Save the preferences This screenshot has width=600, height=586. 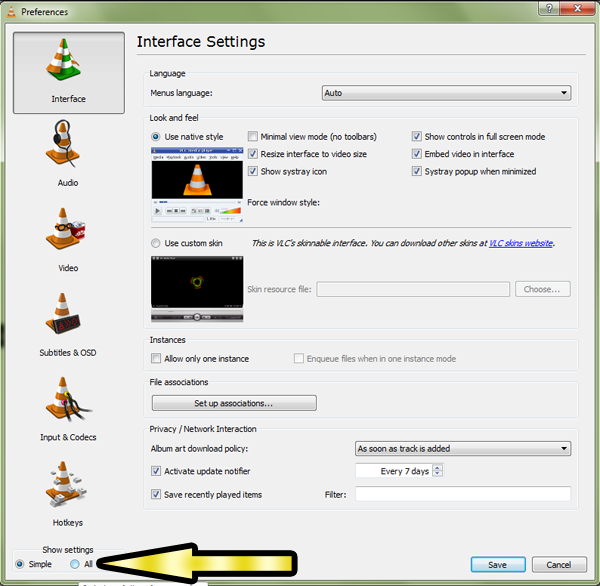point(498,565)
